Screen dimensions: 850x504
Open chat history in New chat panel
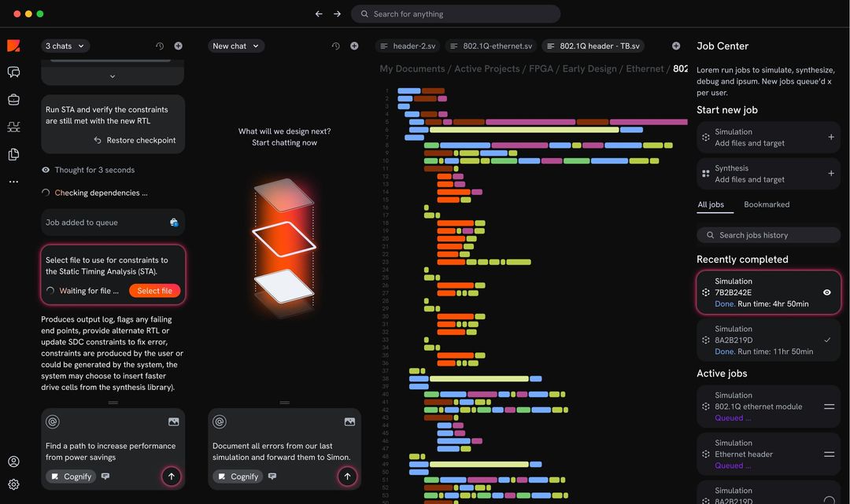point(335,46)
